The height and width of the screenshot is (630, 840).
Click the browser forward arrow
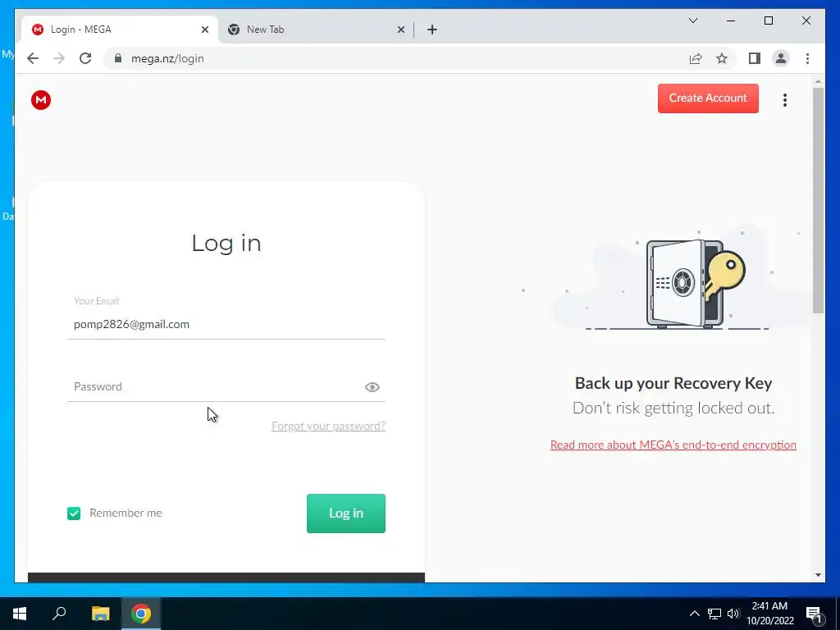point(59,58)
